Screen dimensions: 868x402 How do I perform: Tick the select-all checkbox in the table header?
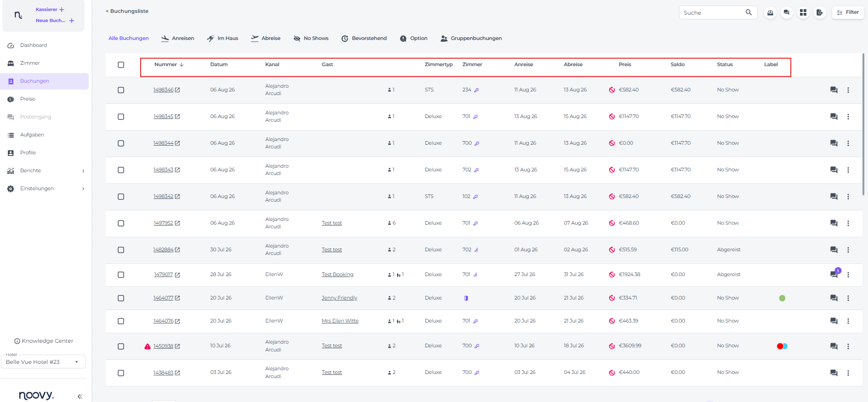click(121, 65)
